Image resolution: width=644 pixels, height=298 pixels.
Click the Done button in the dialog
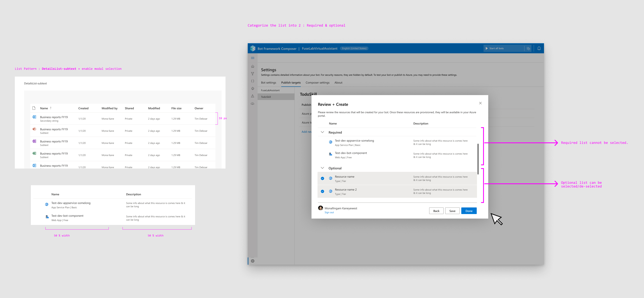point(469,211)
